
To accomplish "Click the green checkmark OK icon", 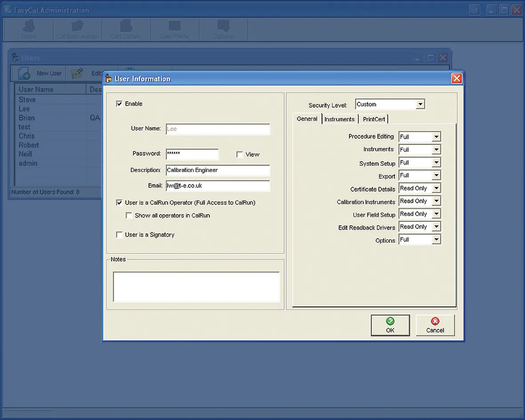I will pos(390,321).
